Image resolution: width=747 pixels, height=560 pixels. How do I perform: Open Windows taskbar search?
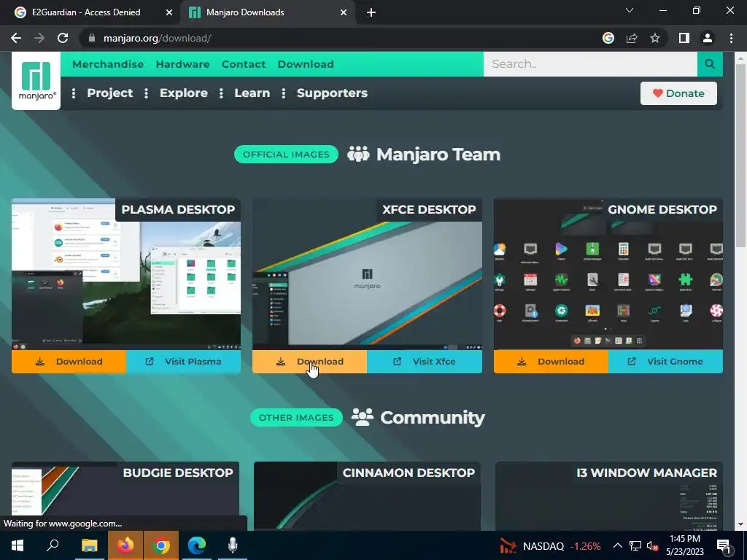point(53,545)
